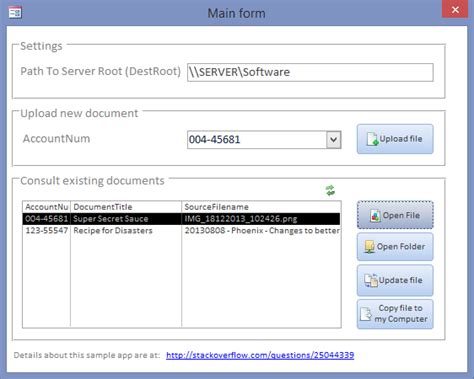Open the stackoverflow.com questions link
The width and height of the screenshot is (474, 379).
260,355
